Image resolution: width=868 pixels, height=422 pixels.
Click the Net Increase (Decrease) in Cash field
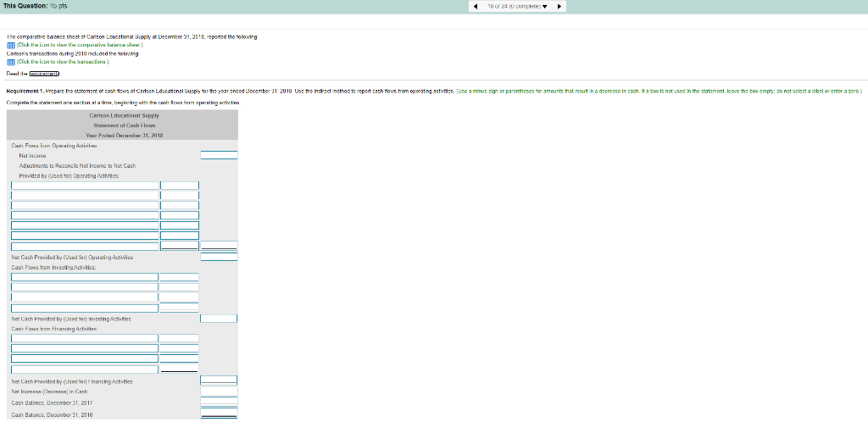219,391
